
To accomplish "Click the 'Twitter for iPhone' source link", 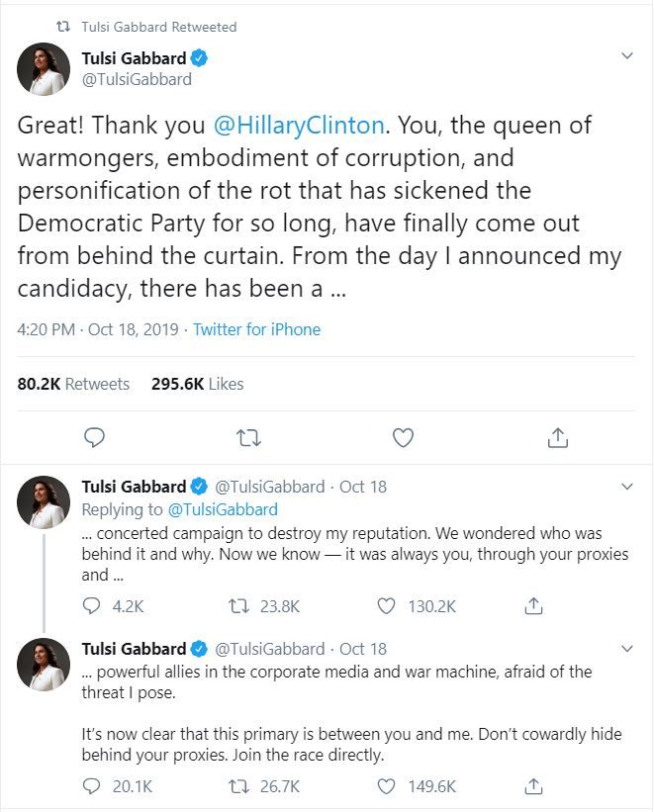I will pyautogui.click(x=256, y=329).
